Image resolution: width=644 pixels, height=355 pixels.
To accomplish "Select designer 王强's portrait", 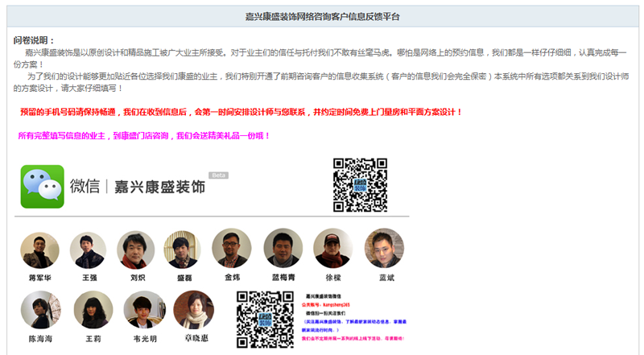I will (x=88, y=250).
